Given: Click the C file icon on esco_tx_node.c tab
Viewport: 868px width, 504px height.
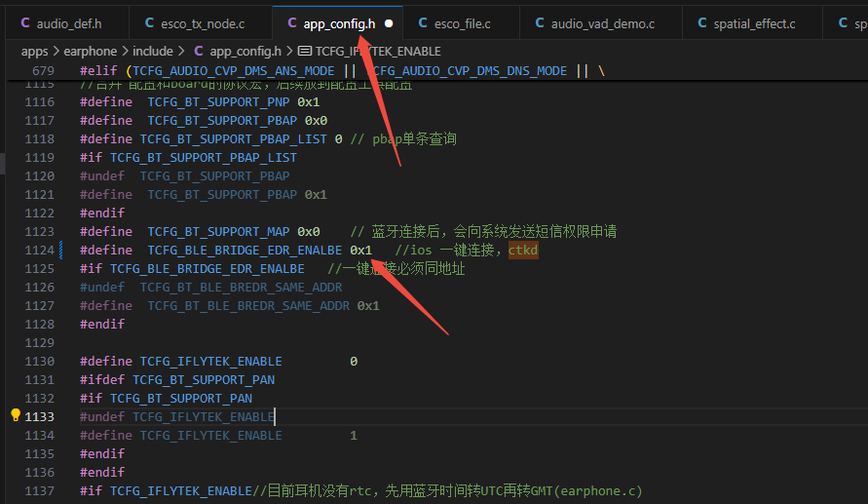Looking at the screenshot, I should click(x=149, y=22).
